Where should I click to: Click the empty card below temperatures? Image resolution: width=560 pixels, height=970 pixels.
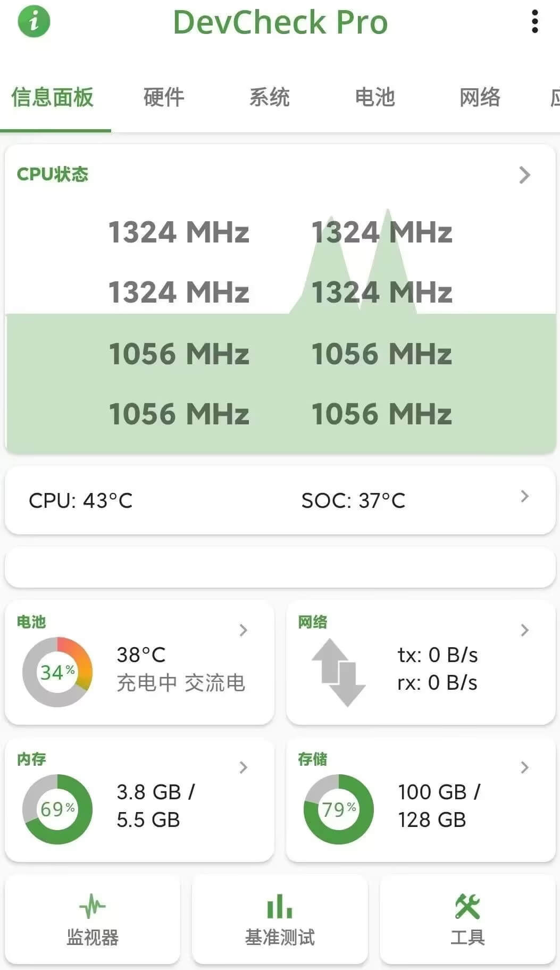tap(280, 567)
